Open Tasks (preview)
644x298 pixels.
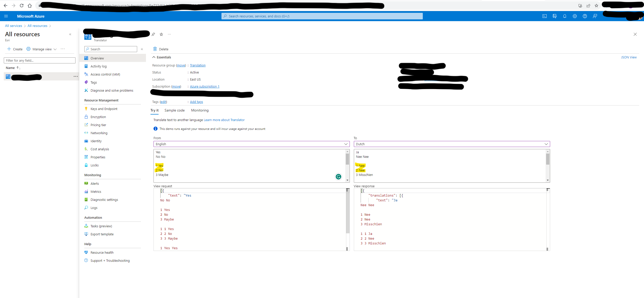pyautogui.click(x=101, y=226)
